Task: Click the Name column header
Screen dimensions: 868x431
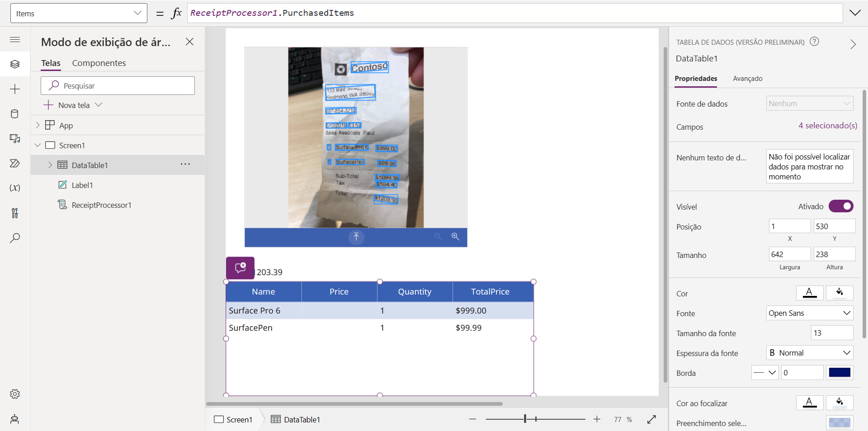Action: click(264, 292)
